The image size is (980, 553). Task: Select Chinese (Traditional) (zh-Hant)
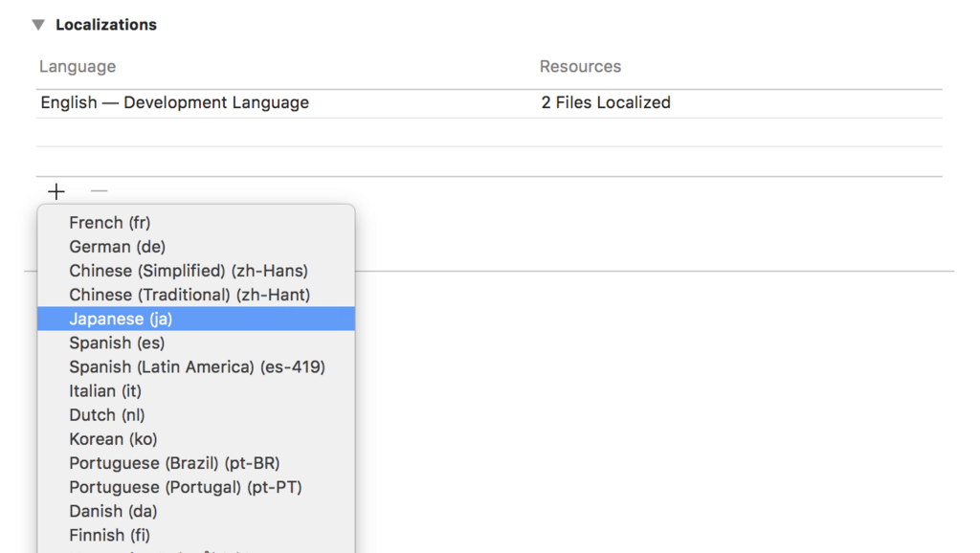196,295
